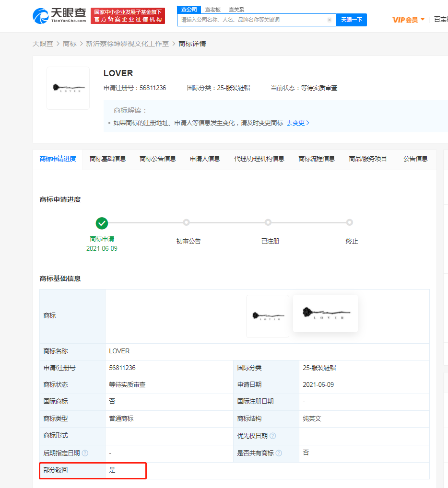Click small trademark image in 商标 row
Screen dimensions: 448x488
point(268,316)
